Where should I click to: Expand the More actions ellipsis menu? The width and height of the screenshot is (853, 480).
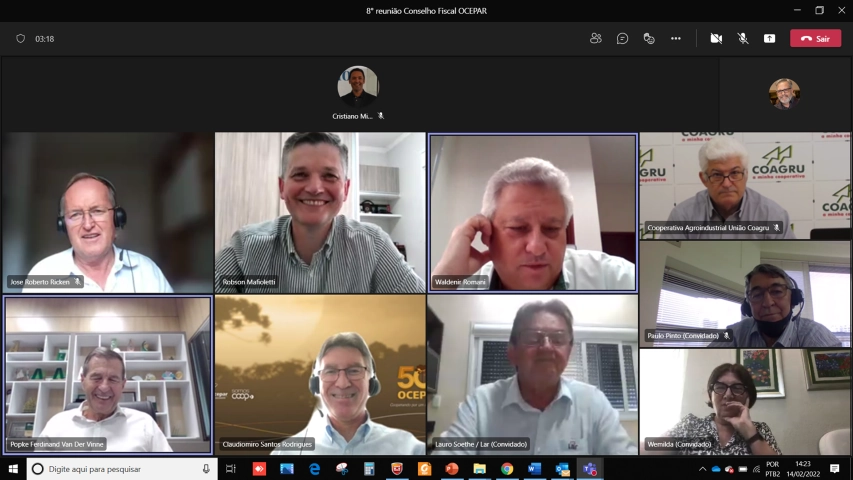[x=676, y=39]
